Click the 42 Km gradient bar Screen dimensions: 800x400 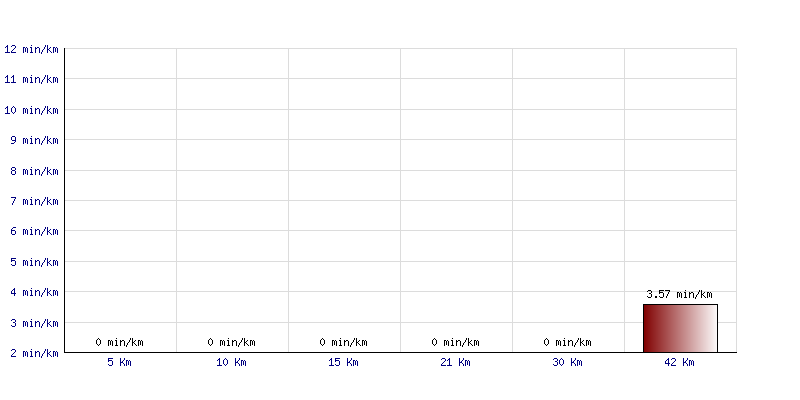(x=680, y=328)
